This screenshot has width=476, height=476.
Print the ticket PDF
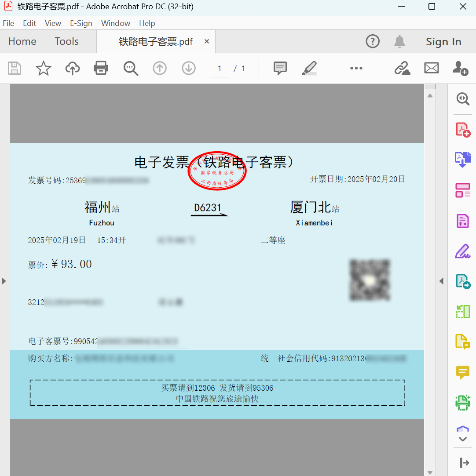point(101,68)
